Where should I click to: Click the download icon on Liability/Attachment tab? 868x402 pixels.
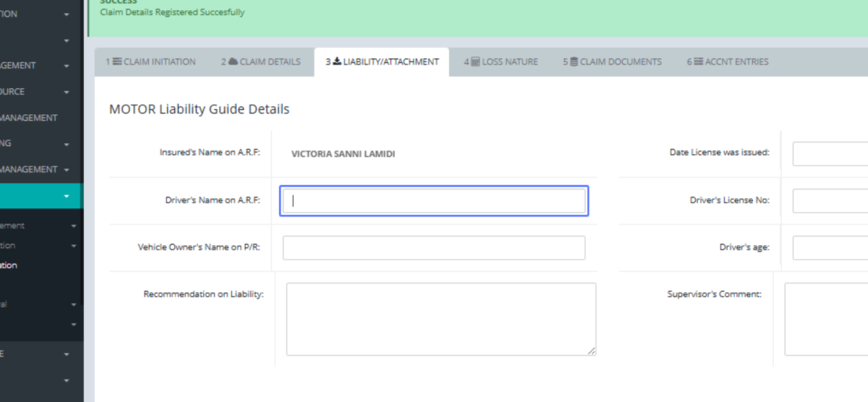(x=336, y=62)
